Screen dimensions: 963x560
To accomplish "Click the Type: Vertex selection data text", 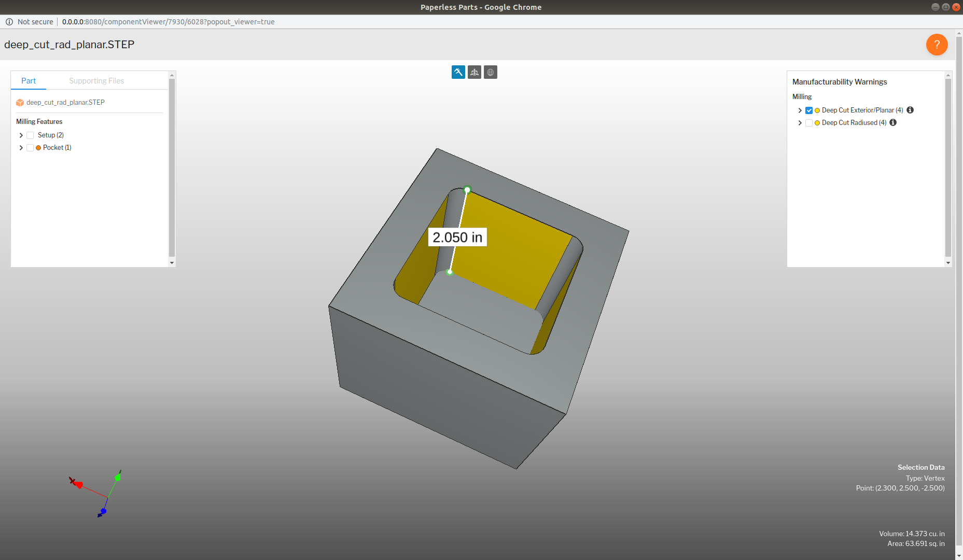I will (925, 478).
